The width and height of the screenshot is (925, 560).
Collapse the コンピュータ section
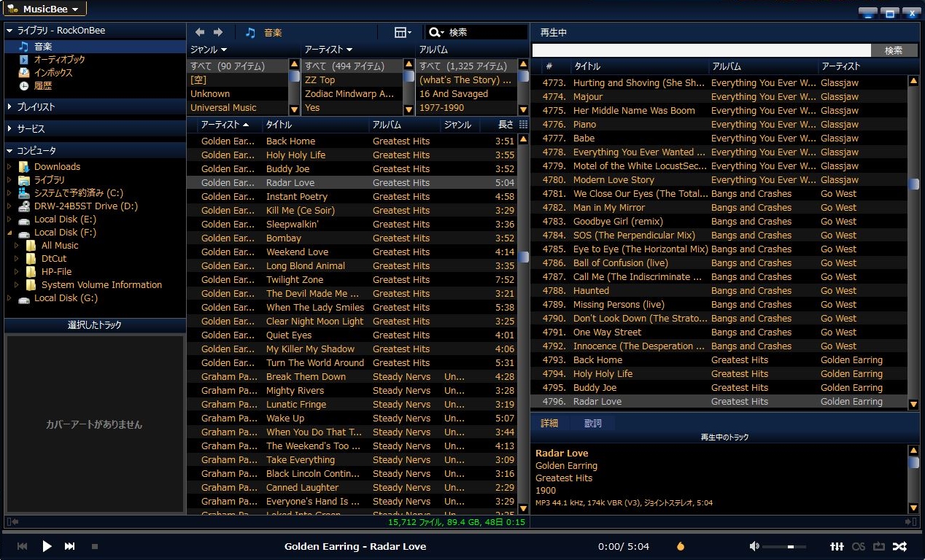[x=9, y=150]
